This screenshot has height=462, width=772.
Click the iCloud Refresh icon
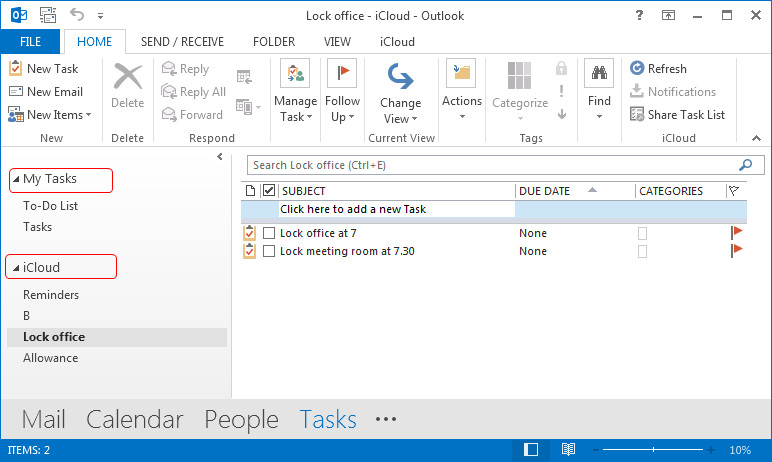point(637,69)
